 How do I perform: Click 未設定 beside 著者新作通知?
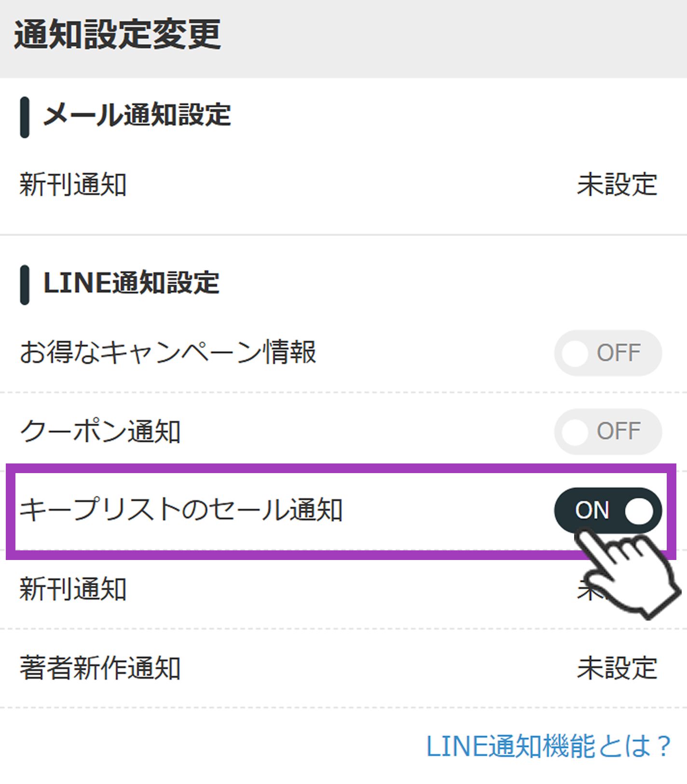[x=617, y=668]
